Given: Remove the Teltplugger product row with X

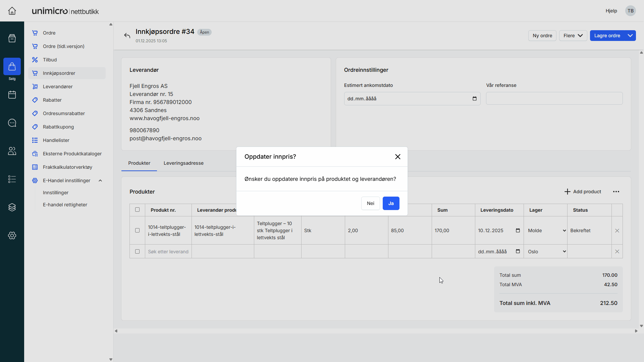Looking at the screenshot, I should coord(617,230).
